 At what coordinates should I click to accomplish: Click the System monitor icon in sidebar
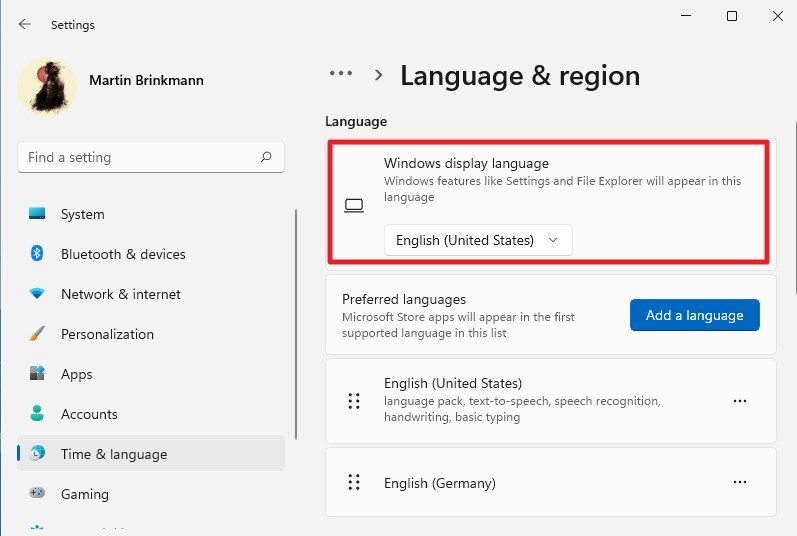37,214
